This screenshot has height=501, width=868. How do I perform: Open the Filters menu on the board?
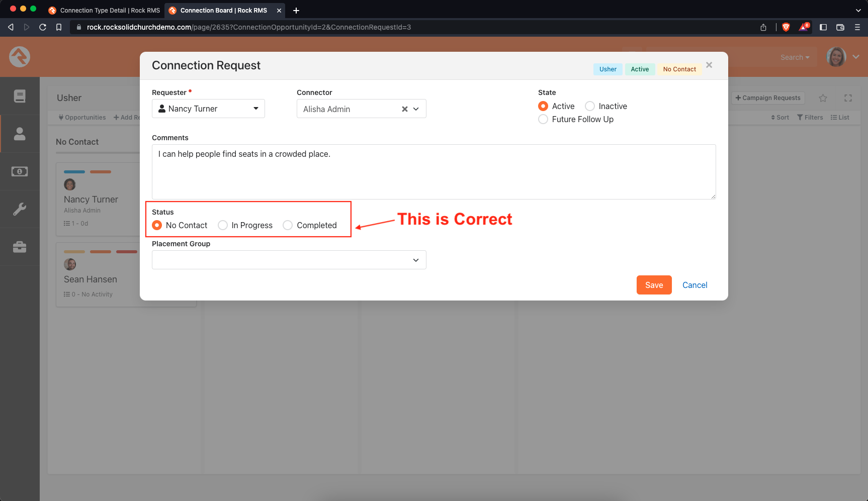click(x=810, y=117)
